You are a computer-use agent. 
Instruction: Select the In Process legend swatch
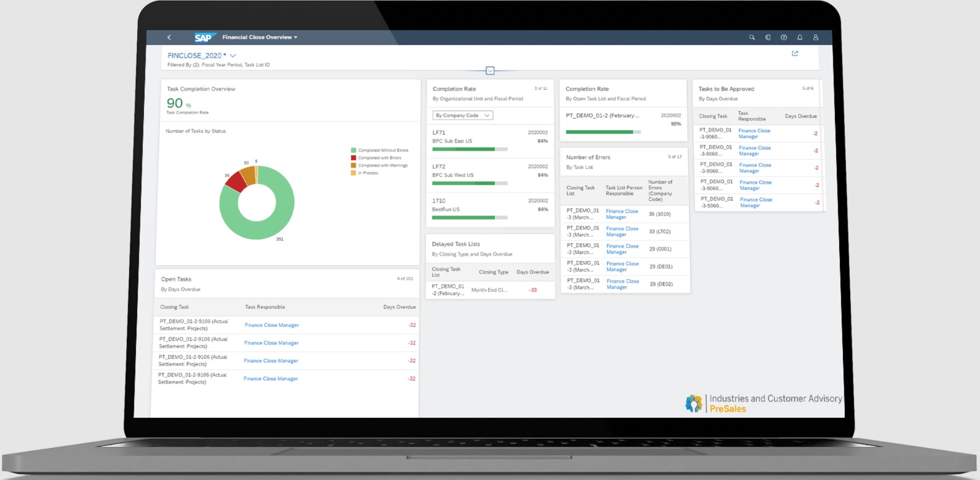click(x=353, y=172)
